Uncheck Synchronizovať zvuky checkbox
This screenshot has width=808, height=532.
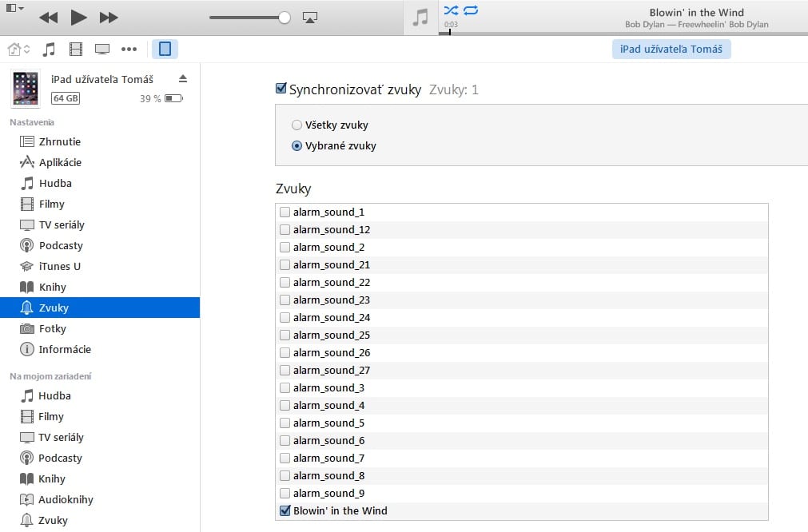coord(281,89)
